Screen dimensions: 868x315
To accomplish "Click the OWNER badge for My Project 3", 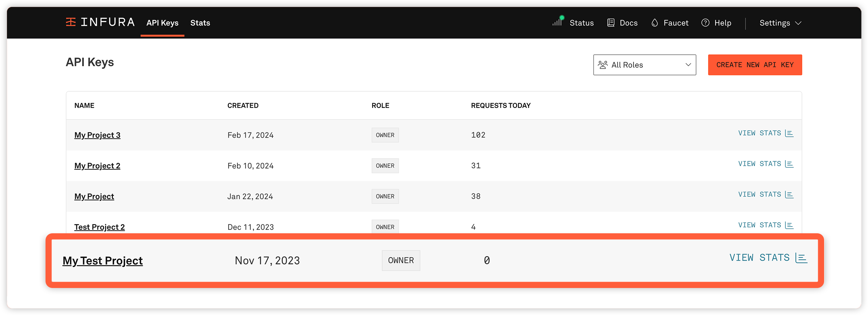I will [385, 135].
